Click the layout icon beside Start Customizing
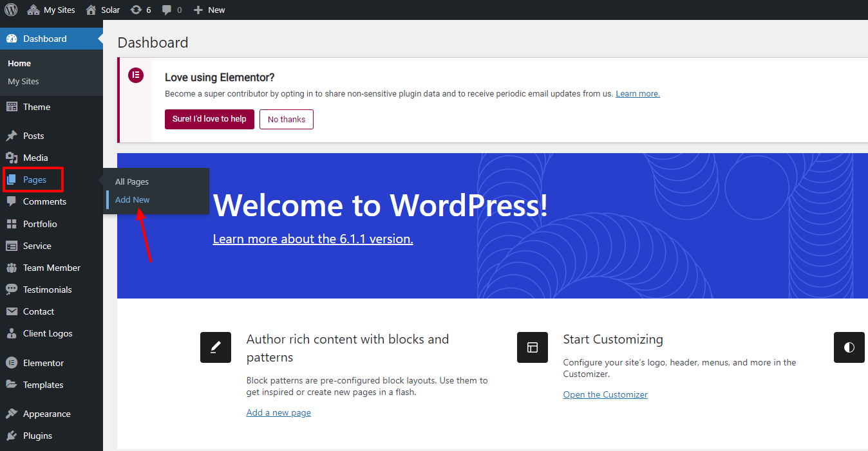Viewport: 868px width, 451px height. [x=532, y=347]
